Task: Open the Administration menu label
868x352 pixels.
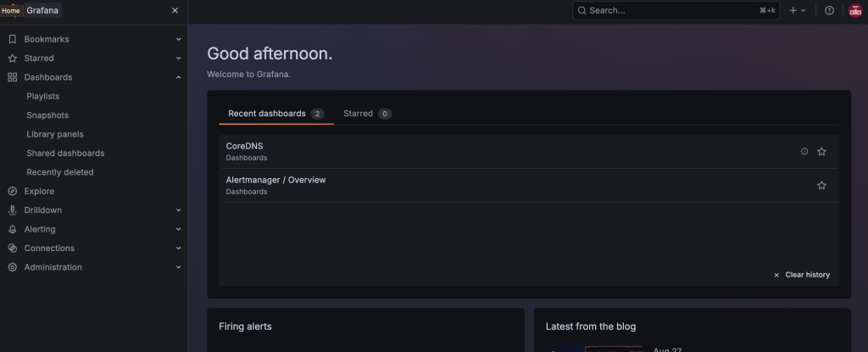Action: pyautogui.click(x=53, y=267)
